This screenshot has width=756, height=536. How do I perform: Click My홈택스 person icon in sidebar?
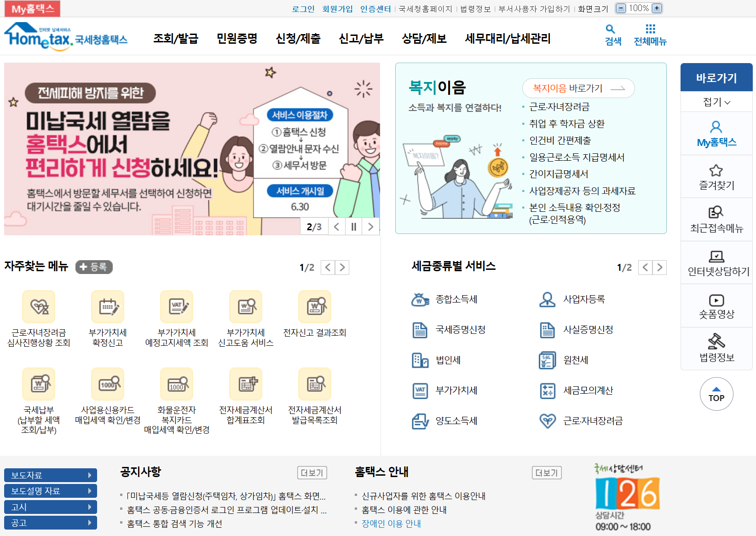point(716,127)
